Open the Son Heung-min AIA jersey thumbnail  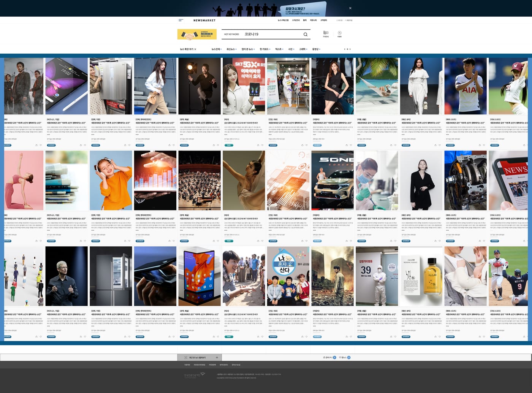465,86
